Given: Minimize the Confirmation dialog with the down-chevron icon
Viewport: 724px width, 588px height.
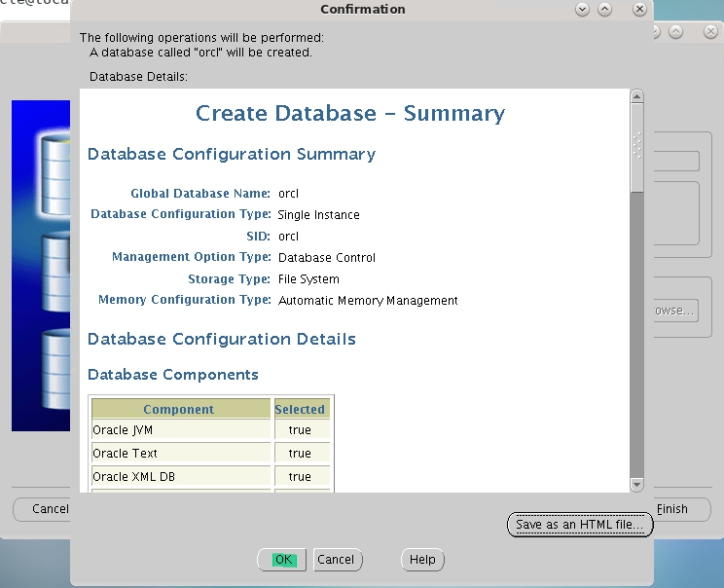Looking at the screenshot, I should click(582, 9).
